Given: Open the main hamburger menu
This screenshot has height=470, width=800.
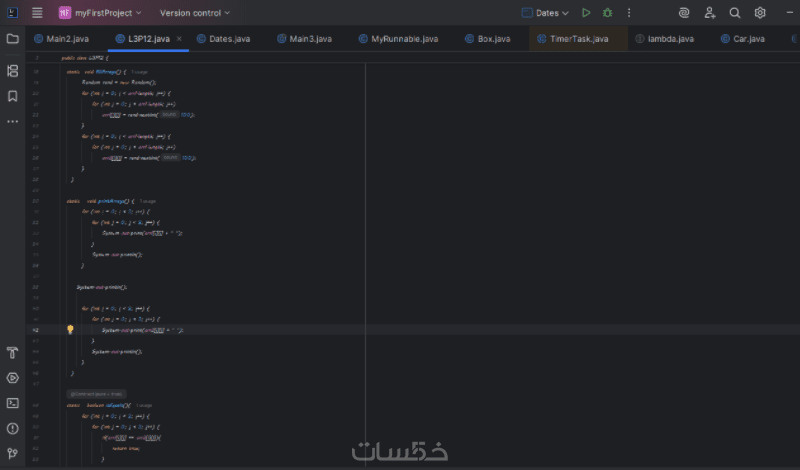Looking at the screenshot, I should 37,13.
